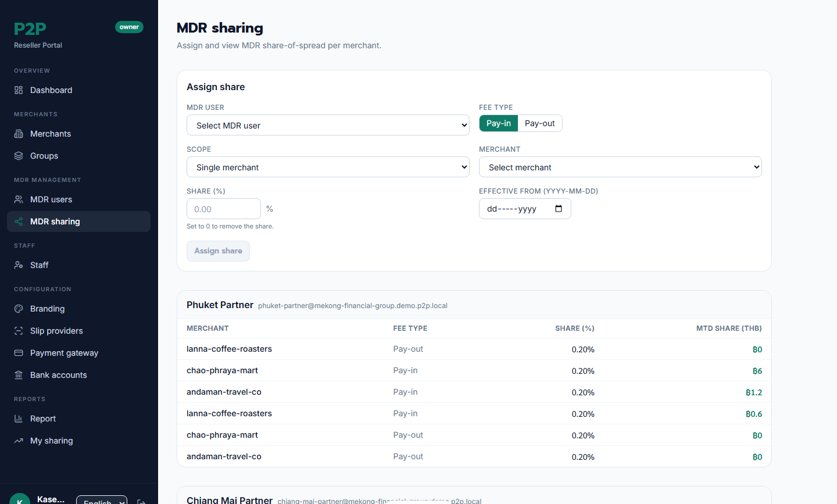Click the Payment gateway card icon
The height and width of the screenshot is (504, 837).
19,353
